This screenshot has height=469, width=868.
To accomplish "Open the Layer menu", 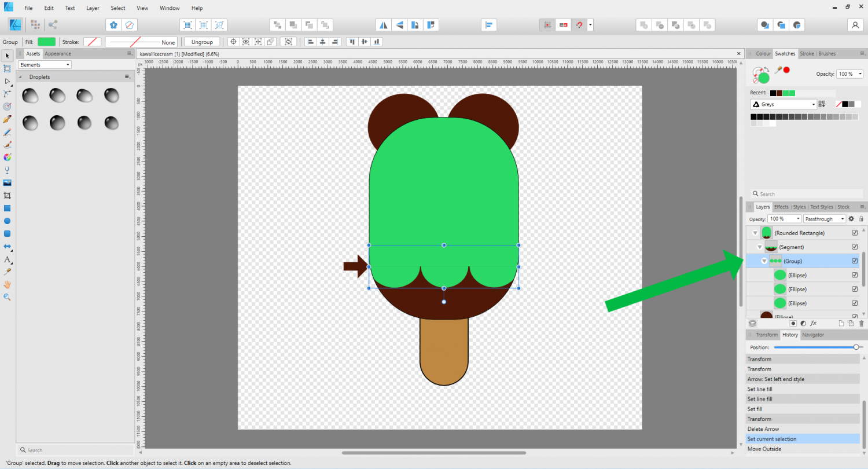I will pyautogui.click(x=93, y=8).
